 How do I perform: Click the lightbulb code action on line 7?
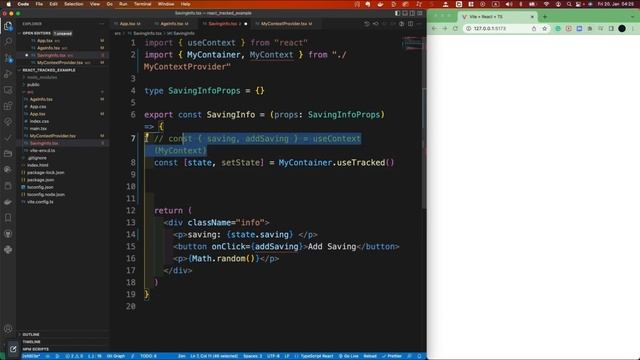coord(147,138)
